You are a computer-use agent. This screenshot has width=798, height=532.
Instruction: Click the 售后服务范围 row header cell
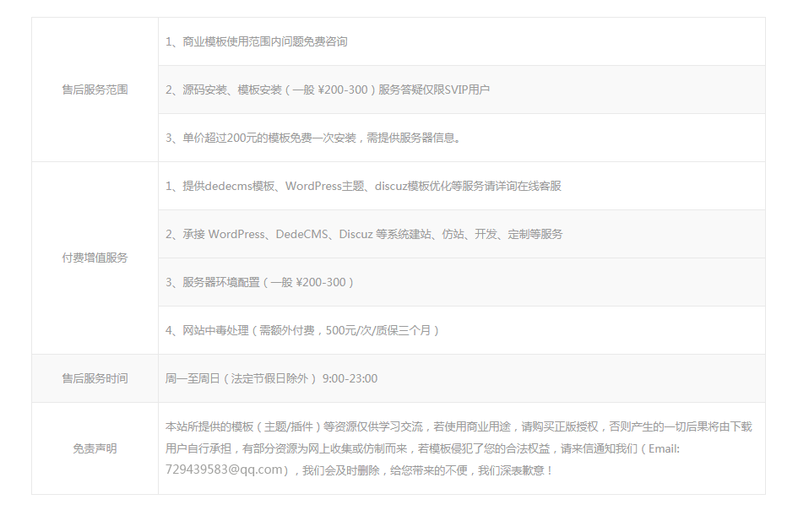[x=95, y=90]
